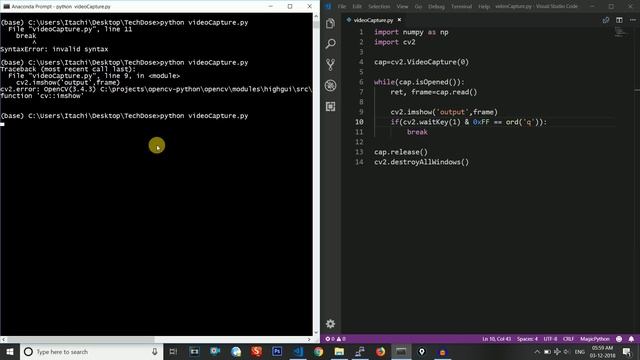The width and height of the screenshot is (640, 360).
Task: Open the Debug menu in VS Code
Action: coord(436,7)
